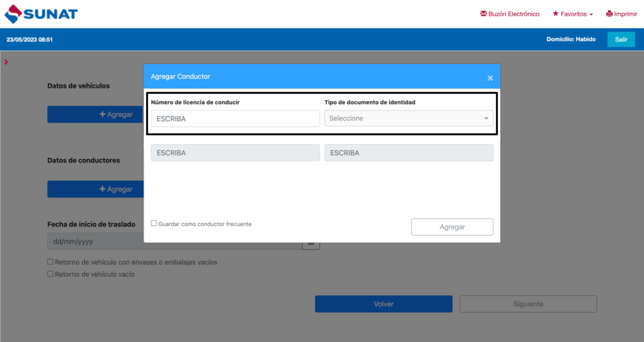Check Guardar como conductor frecuente
The image size is (644, 342).
point(154,223)
